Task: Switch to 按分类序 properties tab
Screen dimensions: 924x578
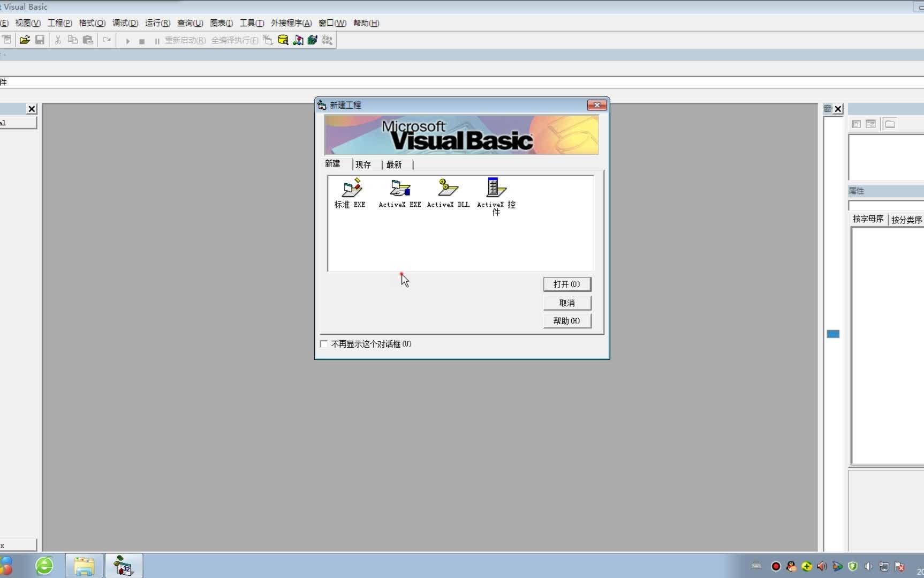Action: pos(906,220)
